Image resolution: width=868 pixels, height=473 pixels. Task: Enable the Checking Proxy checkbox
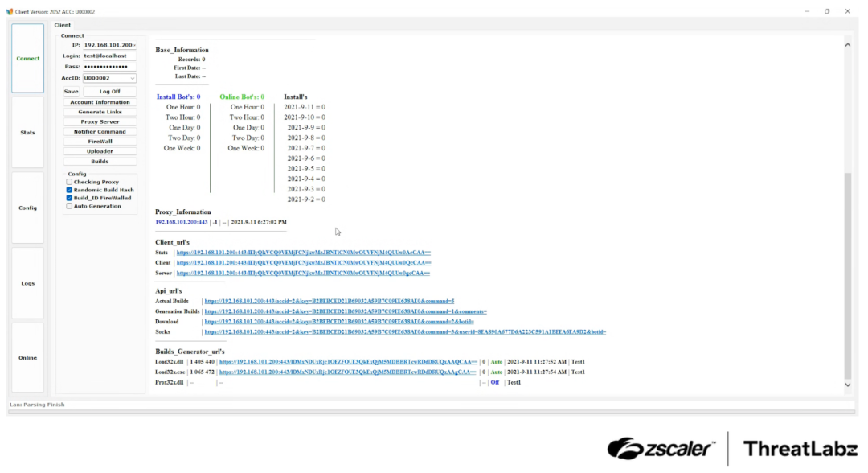(x=69, y=183)
